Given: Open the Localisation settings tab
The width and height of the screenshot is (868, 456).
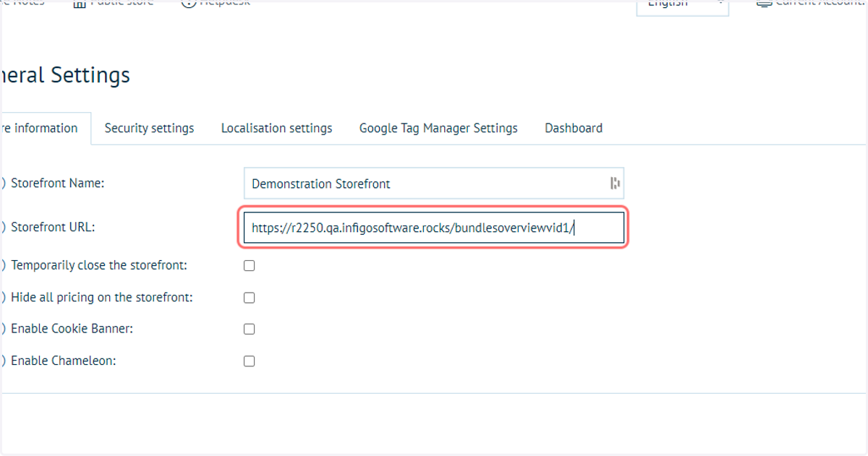Looking at the screenshot, I should tap(276, 129).
